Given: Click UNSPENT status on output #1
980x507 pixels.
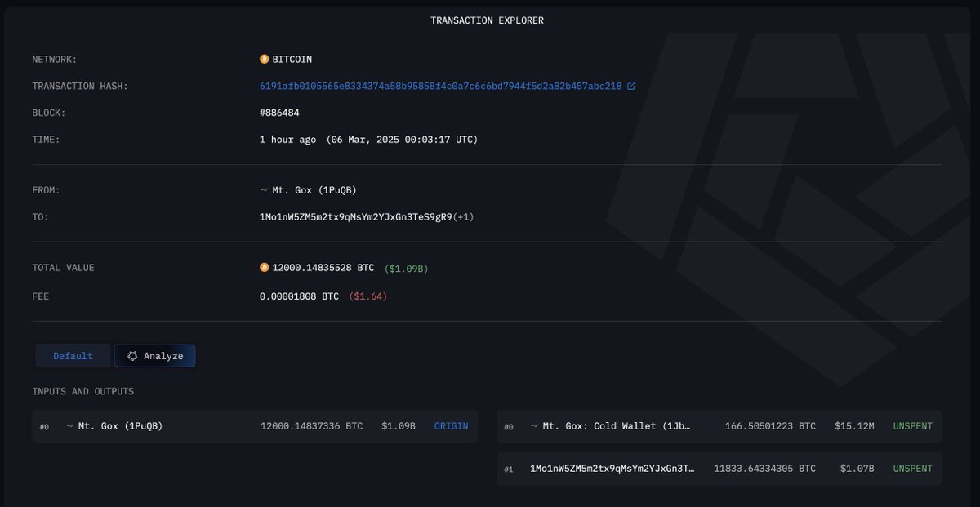Looking at the screenshot, I should (912, 469).
